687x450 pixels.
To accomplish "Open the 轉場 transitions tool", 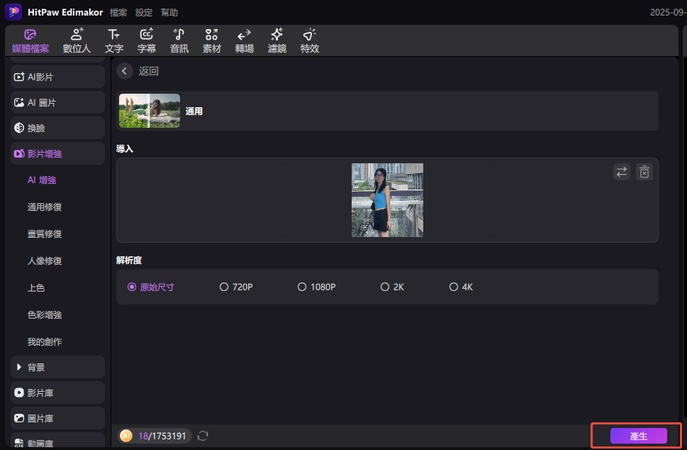I will point(244,40).
